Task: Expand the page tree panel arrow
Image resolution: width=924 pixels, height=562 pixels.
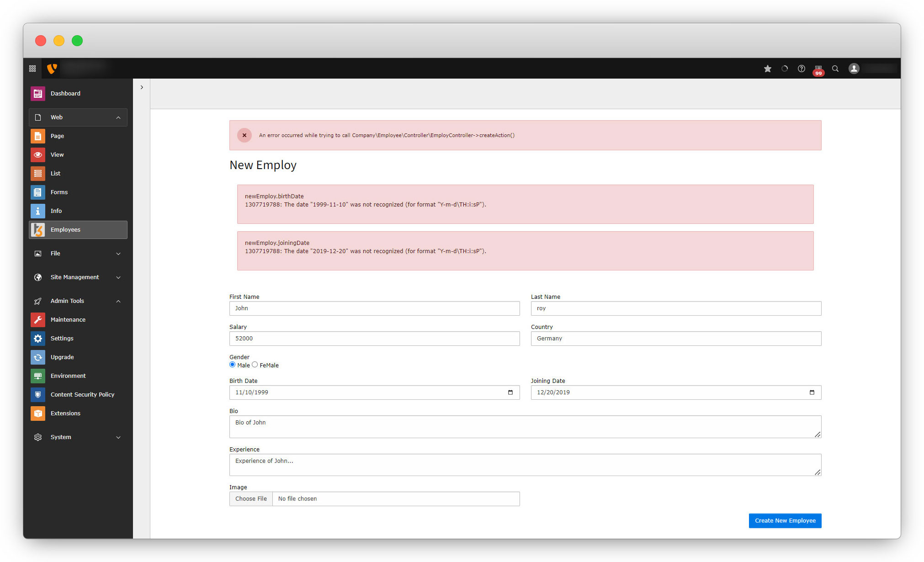Action: point(142,87)
